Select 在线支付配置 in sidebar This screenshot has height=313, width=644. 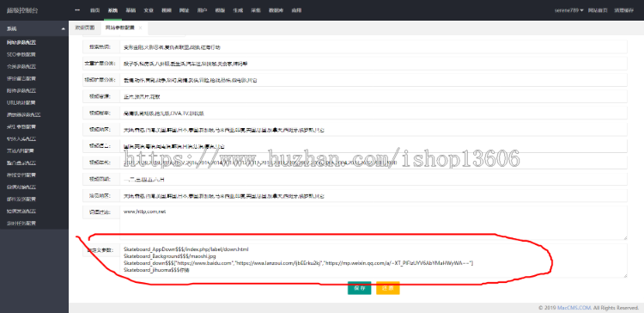point(21,175)
